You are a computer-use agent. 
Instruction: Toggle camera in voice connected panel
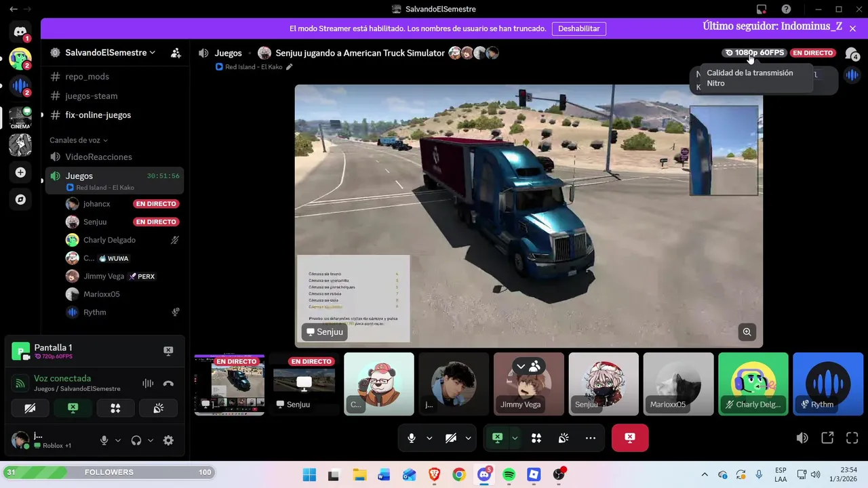pos(30,408)
